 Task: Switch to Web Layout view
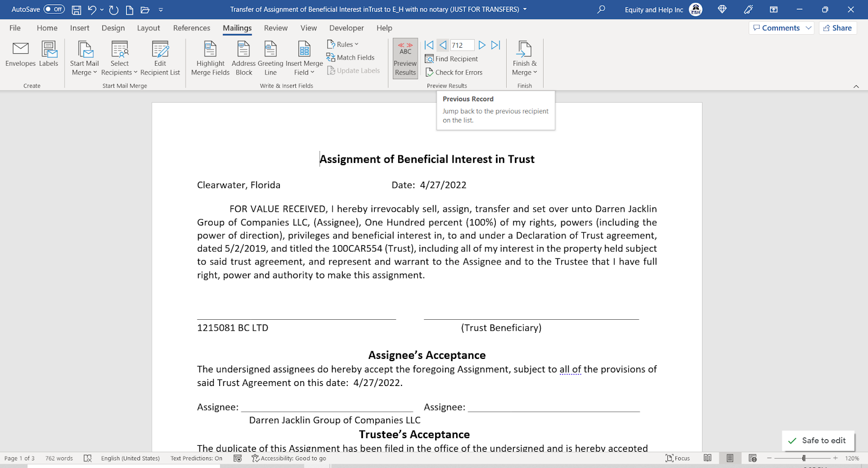752,458
